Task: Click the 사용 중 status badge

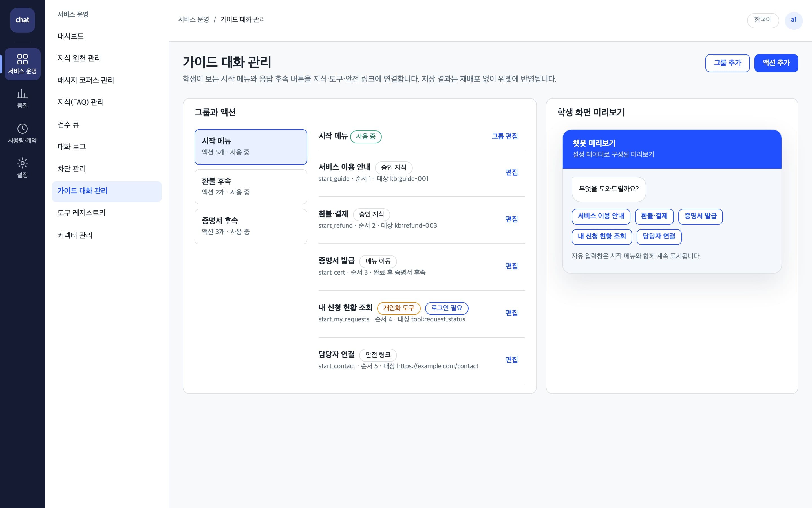Action: click(366, 136)
